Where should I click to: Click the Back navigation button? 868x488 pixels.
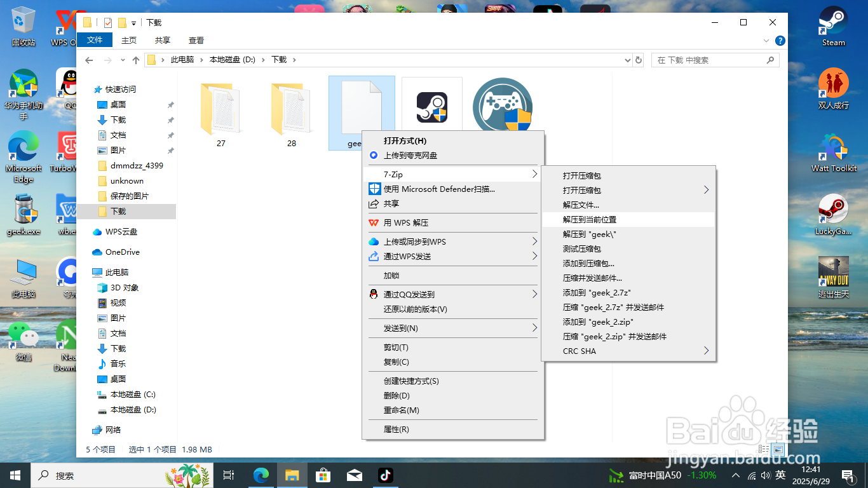[x=89, y=60]
